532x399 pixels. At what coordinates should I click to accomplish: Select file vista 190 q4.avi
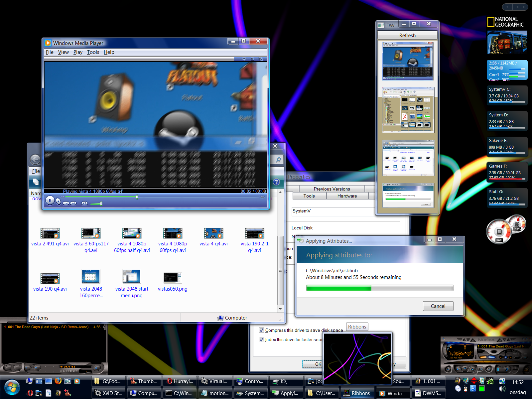click(50, 282)
